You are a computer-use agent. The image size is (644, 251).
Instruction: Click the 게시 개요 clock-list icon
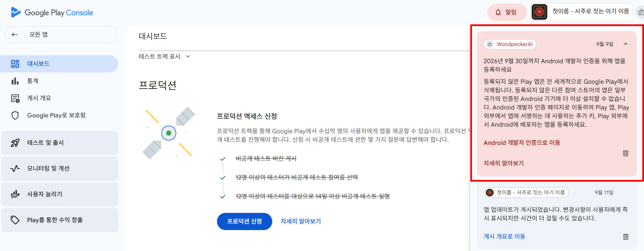(x=15, y=99)
